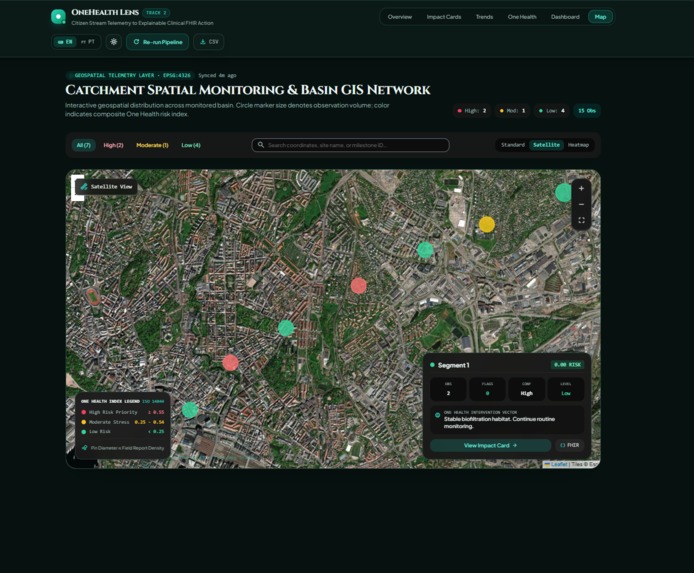Click the pin icon in the legend footer
This screenshot has width=694, height=573.
point(85,448)
